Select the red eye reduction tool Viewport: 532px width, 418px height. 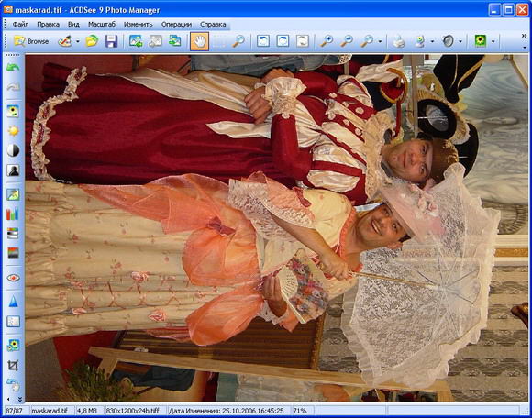(13, 278)
